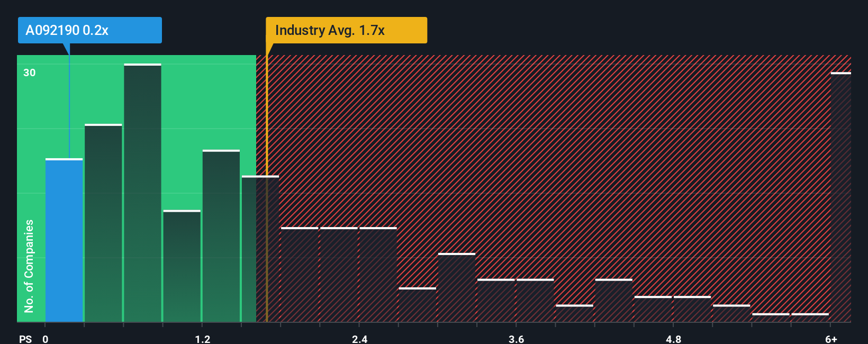Click the 'No. of Companies' axis label
Screen dimensions: 868x344
click(x=29, y=266)
